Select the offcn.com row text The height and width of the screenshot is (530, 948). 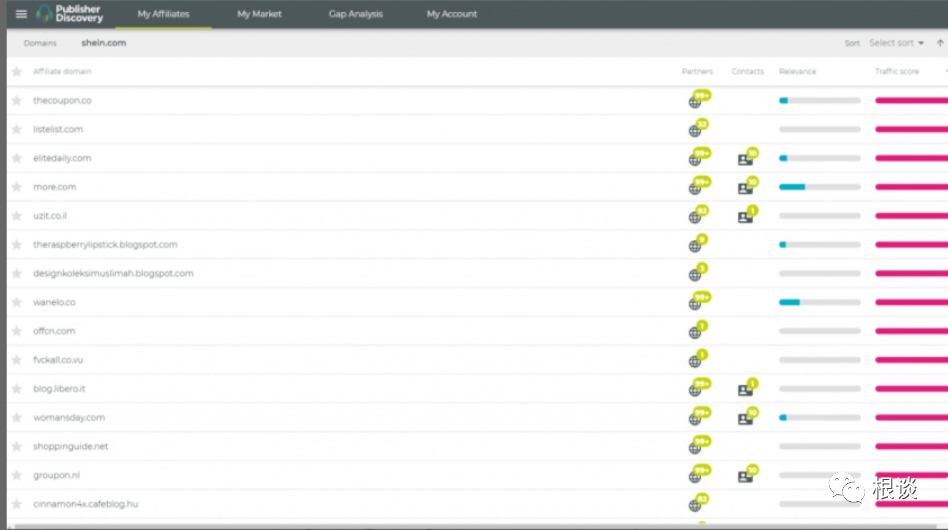click(x=54, y=331)
